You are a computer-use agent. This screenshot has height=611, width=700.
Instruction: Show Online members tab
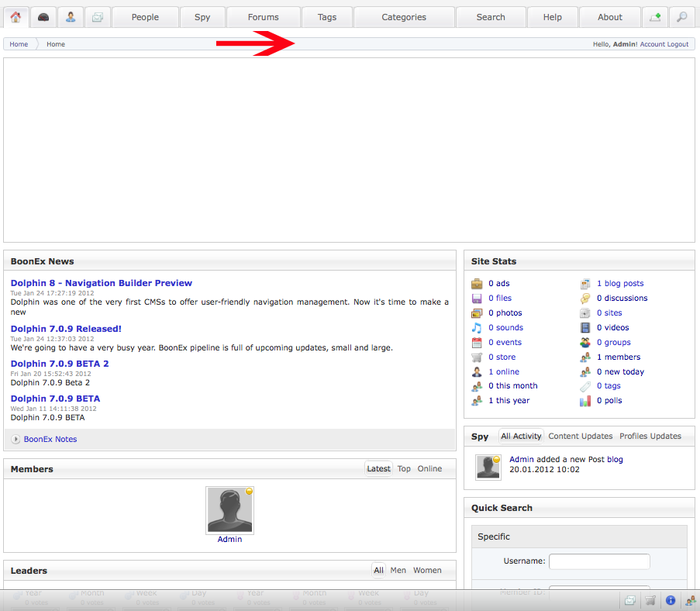pyautogui.click(x=429, y=469)
